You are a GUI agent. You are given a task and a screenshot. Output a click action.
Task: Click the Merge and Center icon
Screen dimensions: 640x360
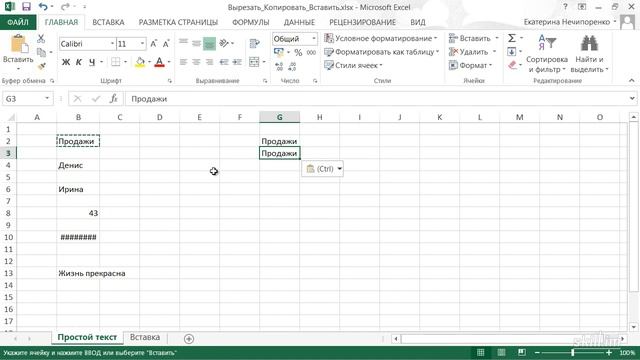(x=254, y=62)
